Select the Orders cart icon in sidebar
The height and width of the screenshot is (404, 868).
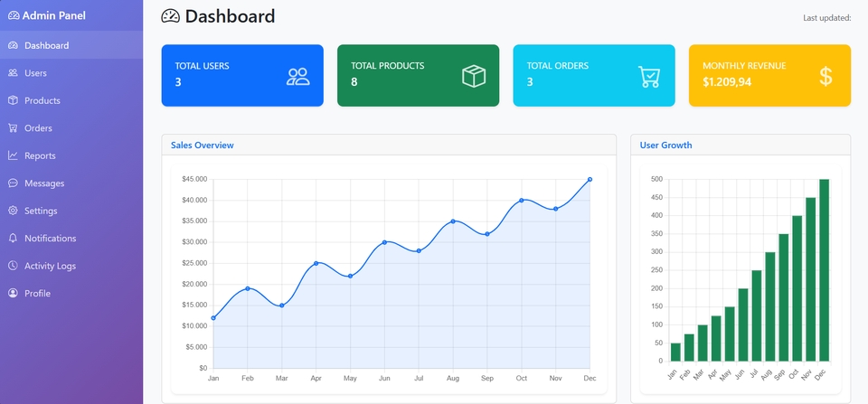pos(13,128)
